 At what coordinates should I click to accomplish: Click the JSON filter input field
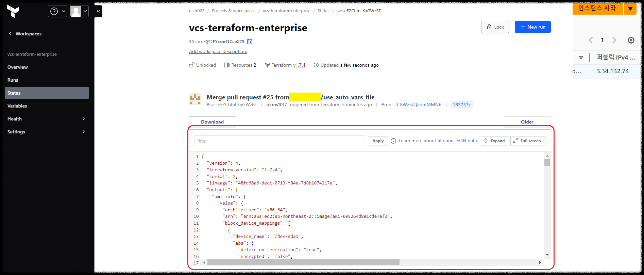(x=279, y=141)
